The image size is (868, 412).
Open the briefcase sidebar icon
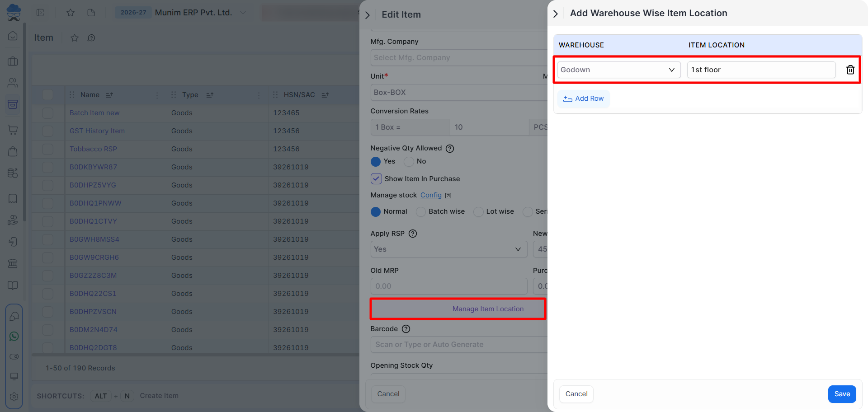(x=13, y=61)
